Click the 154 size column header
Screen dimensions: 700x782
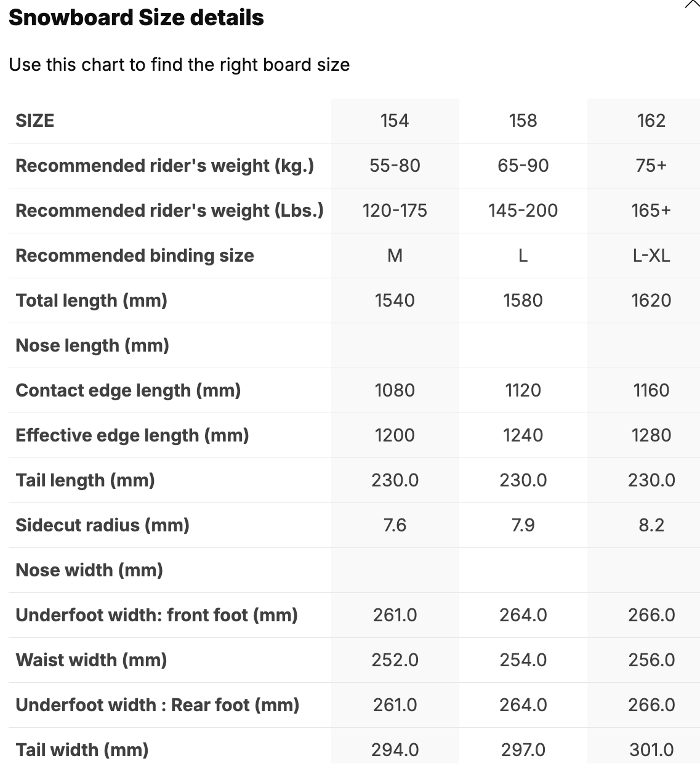(395, 121)
